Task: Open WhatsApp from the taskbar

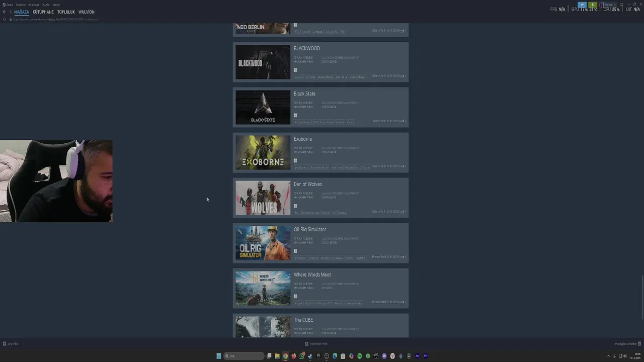Action: tap(302, 356)
